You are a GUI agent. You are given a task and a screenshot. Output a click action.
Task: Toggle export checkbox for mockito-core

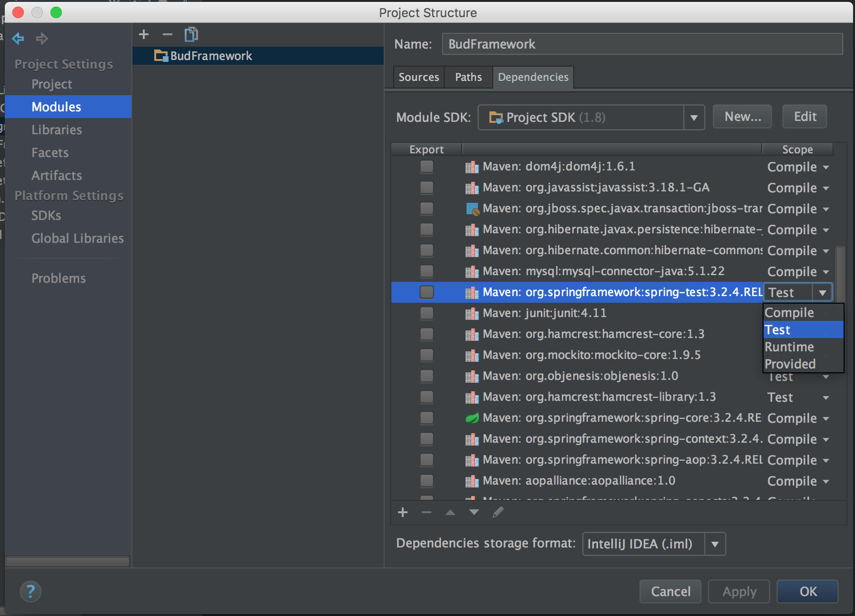click(427, 355)
